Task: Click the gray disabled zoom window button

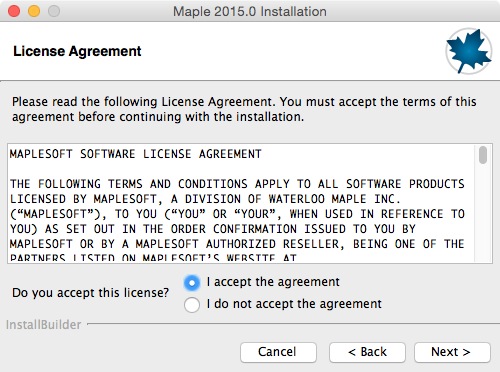Action: pyautogui.click(x=54, y=11)
